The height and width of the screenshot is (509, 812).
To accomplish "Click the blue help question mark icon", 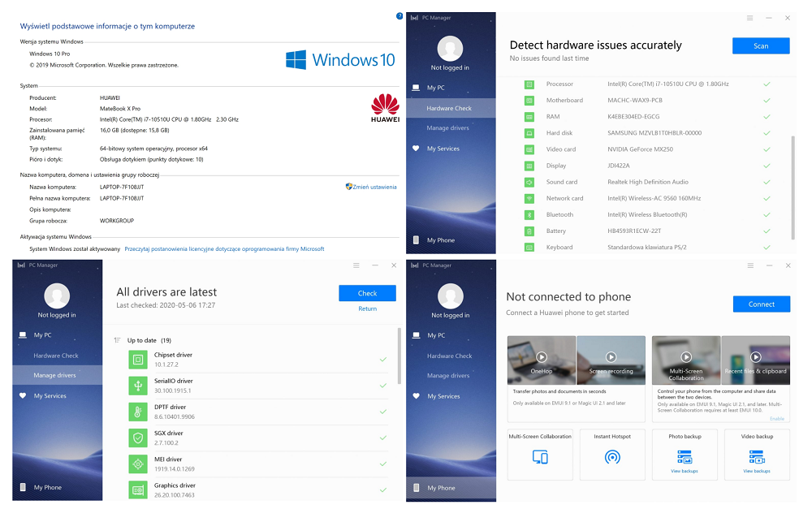I will [x=400, y=16].
